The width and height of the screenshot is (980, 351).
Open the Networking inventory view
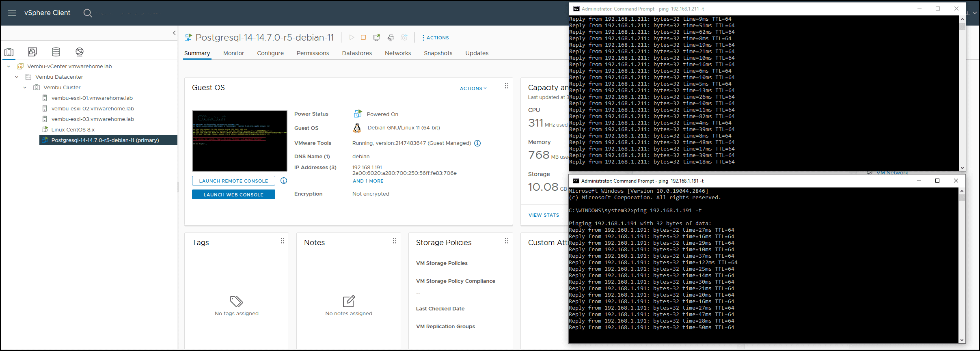(80, 52)
